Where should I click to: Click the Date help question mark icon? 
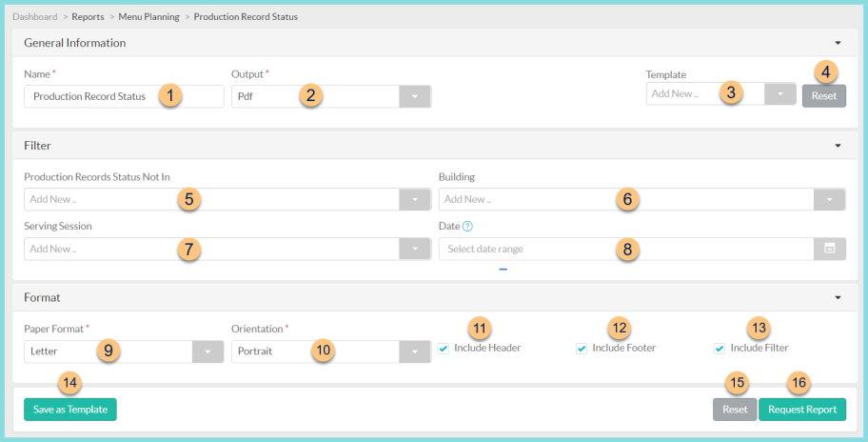point(467,226)
